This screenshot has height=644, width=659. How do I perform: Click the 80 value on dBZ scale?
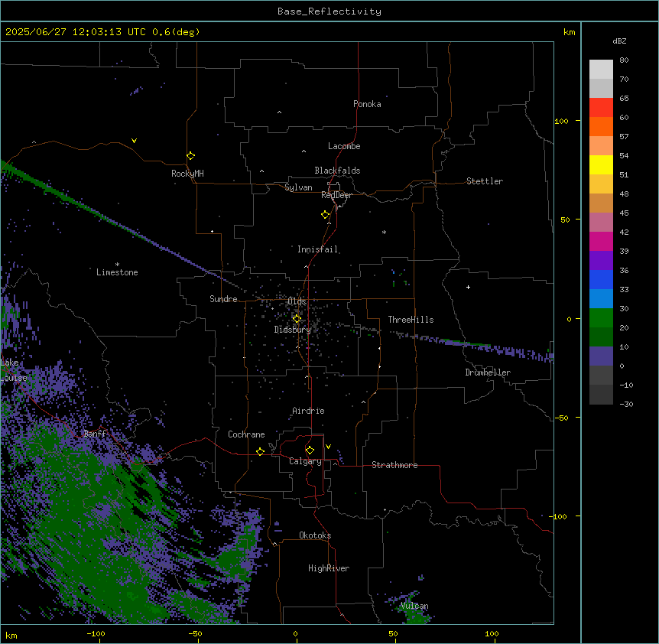click(624, 60)
